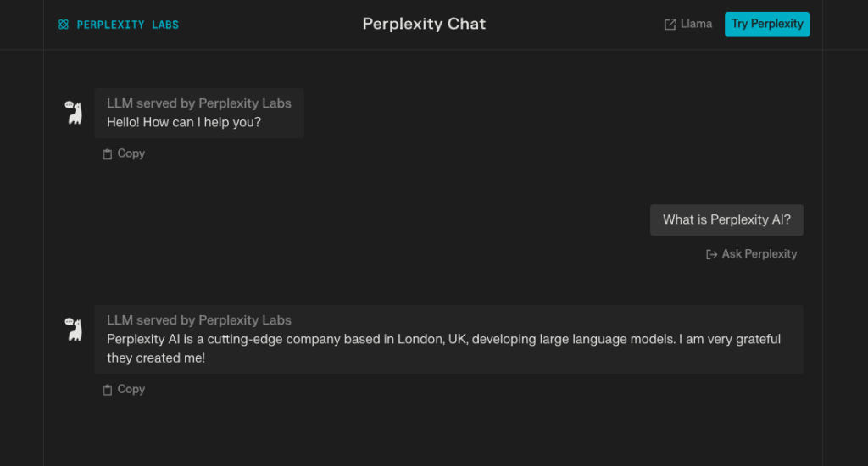The height and width of the screenshot is (466, 868).
Task: Copy the 'Hello! How can I help you?' reply
Action: pos(124,154)
